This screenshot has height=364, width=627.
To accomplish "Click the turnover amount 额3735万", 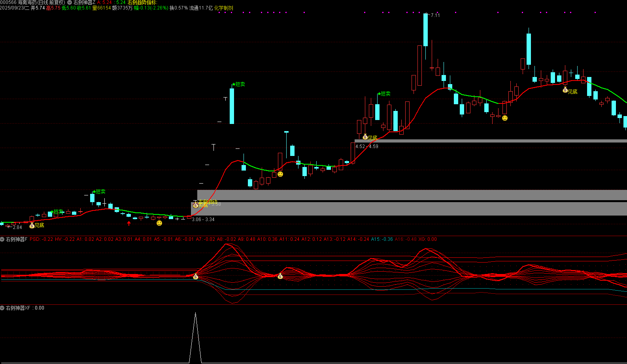I will [123, 8].
